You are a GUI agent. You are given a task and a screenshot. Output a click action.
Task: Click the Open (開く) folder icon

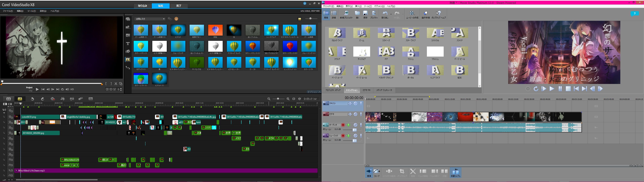(358, 14)
